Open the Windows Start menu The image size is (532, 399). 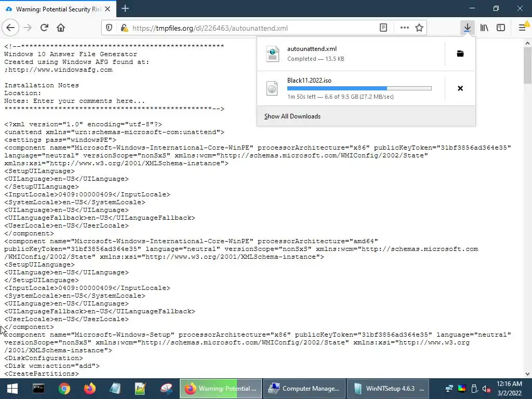tap(12, 389)
